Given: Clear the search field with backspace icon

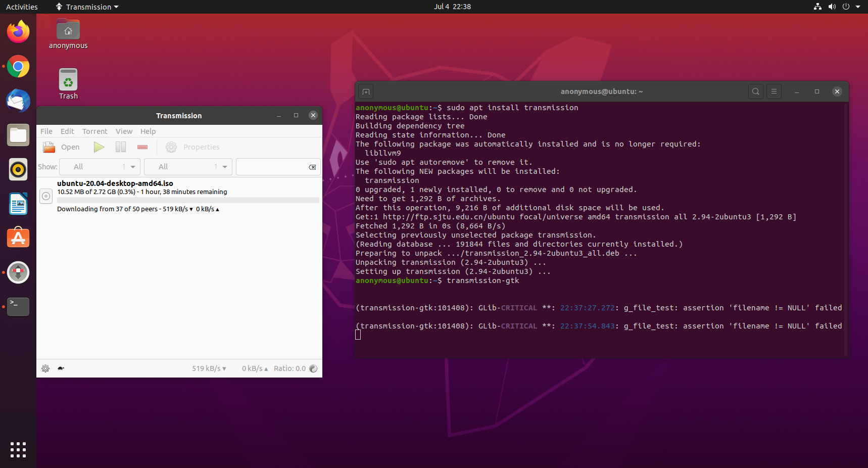Looking at the screenshot, I should (312, 167).
